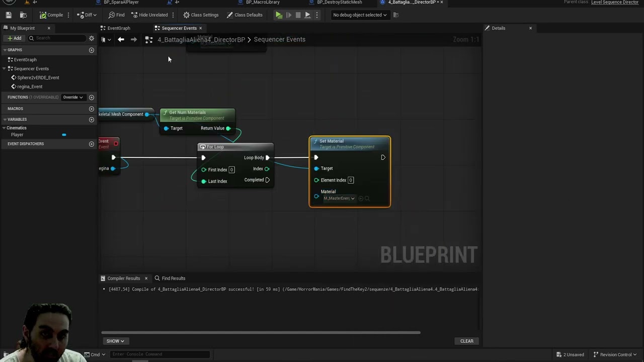Click the Sequencer Events breadcrumb
The height and width of the screenshot is (362, 644).
[x=279, y=39]
